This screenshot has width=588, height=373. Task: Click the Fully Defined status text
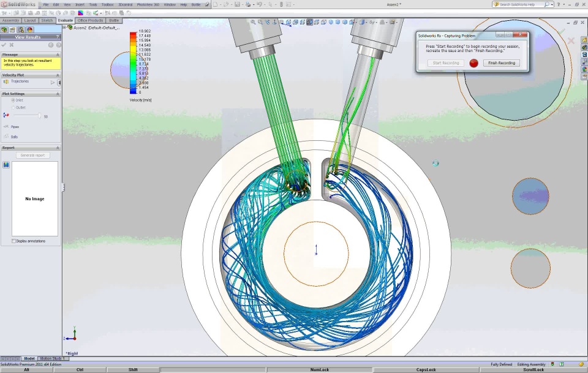coord(502,364)
